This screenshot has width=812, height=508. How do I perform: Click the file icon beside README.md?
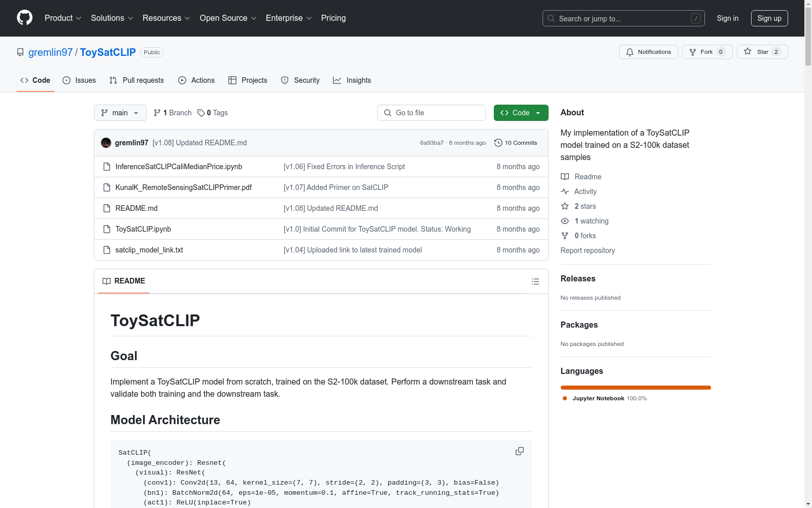point(107,208)
